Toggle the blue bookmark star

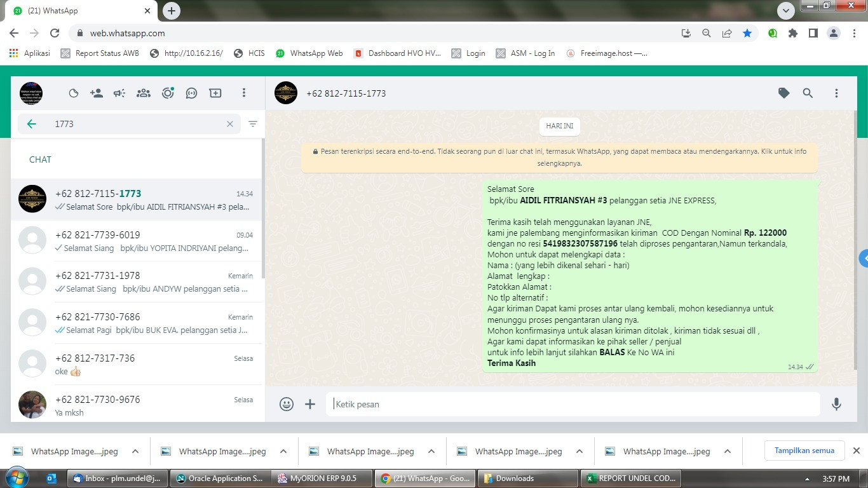747,33
